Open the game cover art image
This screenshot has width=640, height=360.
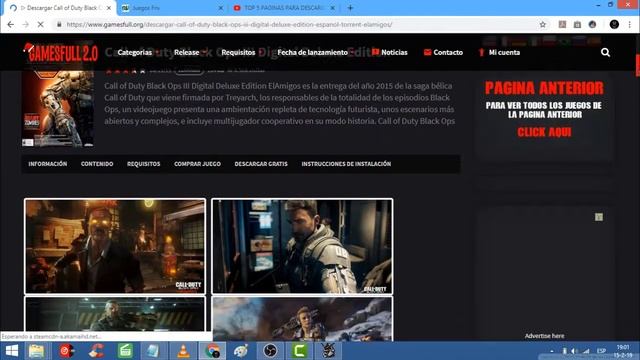58,109
